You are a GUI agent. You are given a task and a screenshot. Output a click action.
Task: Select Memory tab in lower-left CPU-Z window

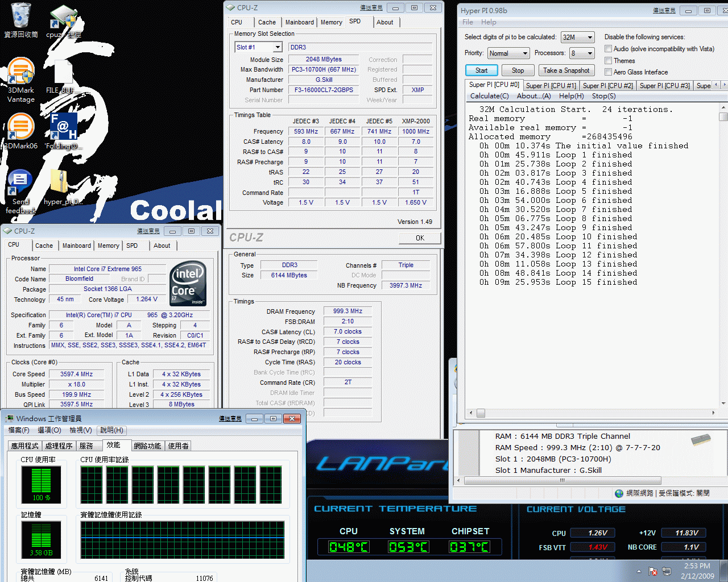[108, 246]
